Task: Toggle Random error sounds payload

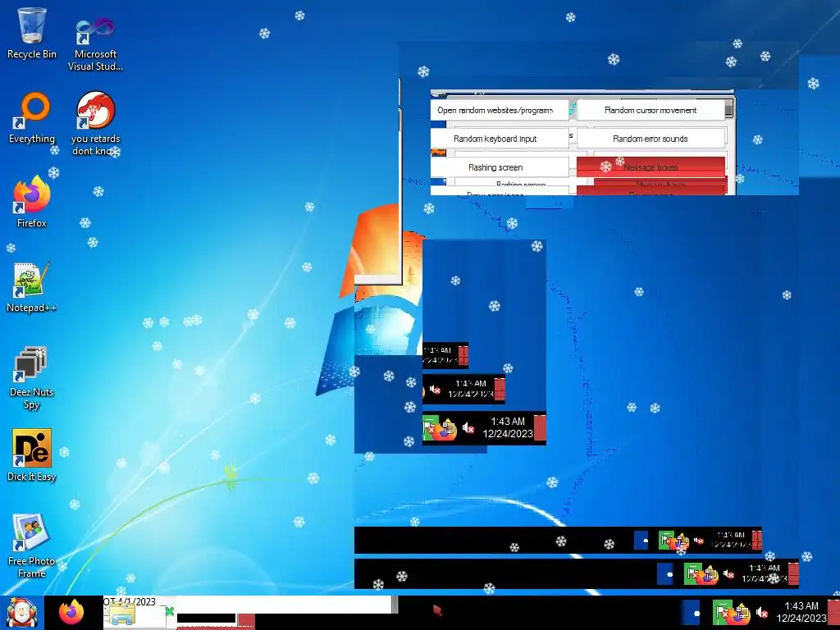Action: tap(651, 139)
